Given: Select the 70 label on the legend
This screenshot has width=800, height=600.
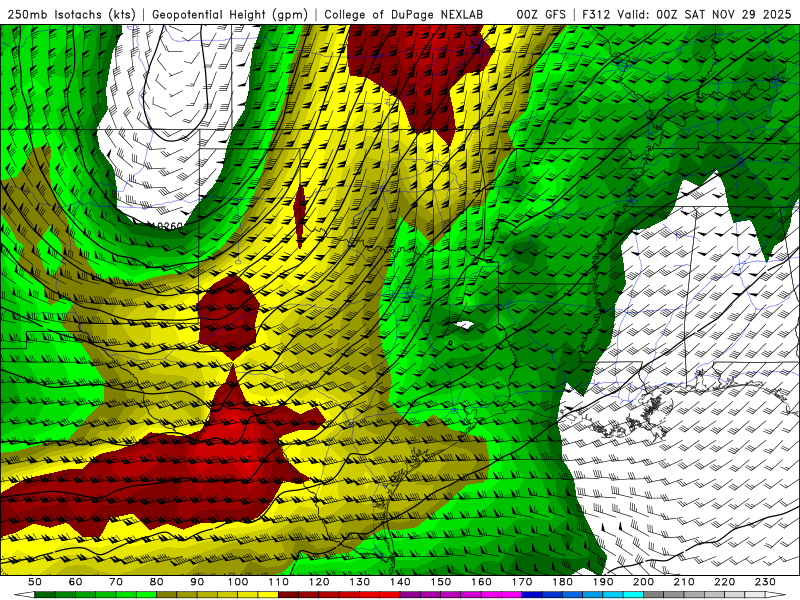Looking at the screenshot, I should tap(116, 582).
